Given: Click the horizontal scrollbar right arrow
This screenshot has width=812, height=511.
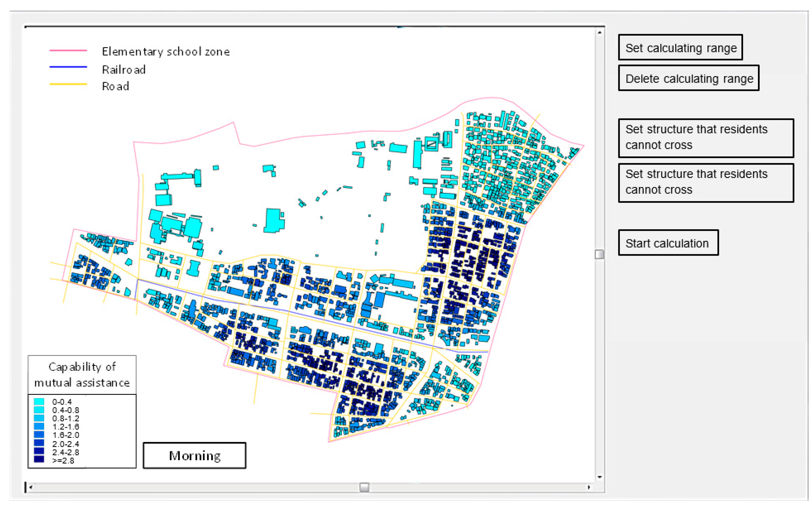Looking at the screenshot, I should [x=589, y=487].
